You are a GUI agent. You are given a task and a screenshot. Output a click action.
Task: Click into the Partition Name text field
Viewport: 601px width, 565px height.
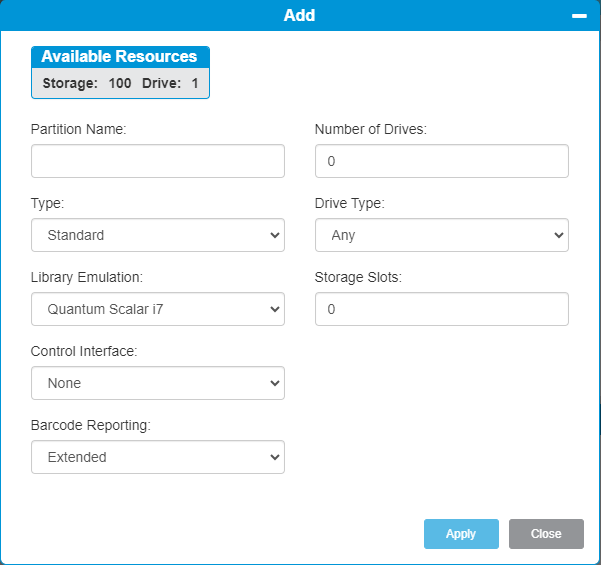pos(158,161)
